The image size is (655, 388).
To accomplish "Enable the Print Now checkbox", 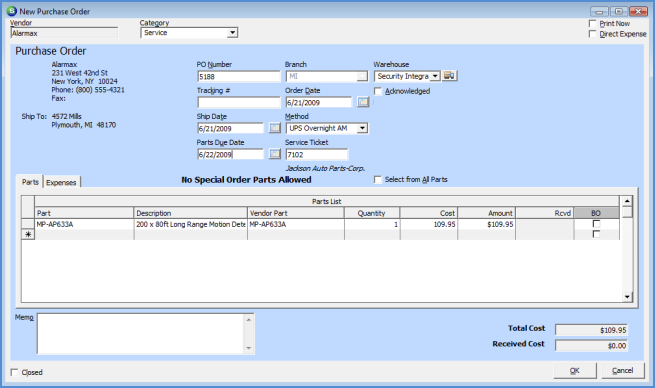I will 592,23.
